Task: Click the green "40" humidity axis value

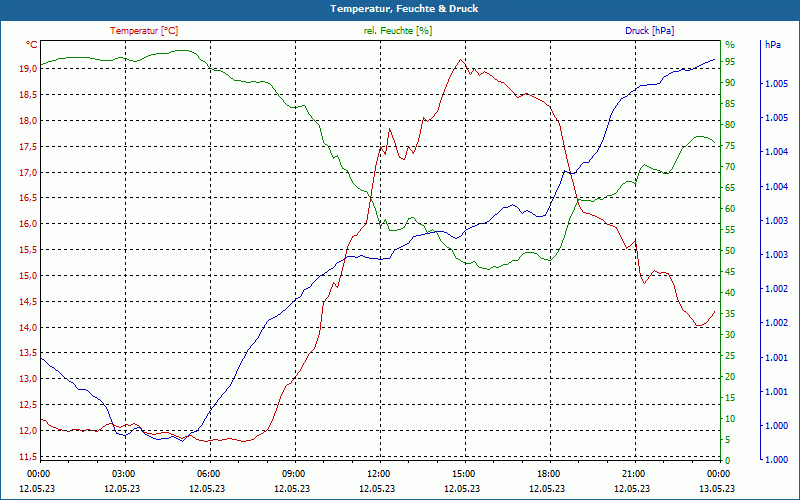Action: [x=730, y=293]
